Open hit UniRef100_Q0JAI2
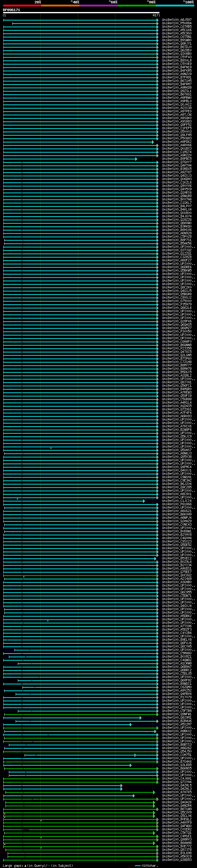The image size is (197, 868). coord(176,104)
